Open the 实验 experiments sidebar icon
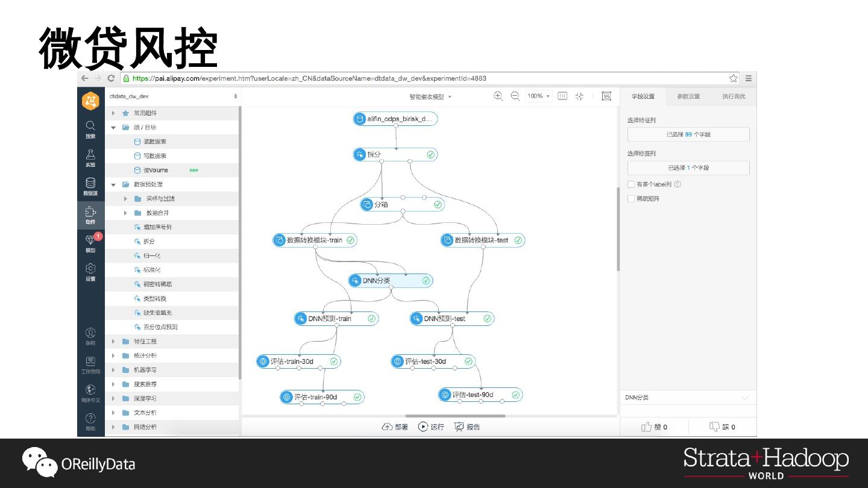The height and width of the screenshot is (488, 868). (90, 158)
